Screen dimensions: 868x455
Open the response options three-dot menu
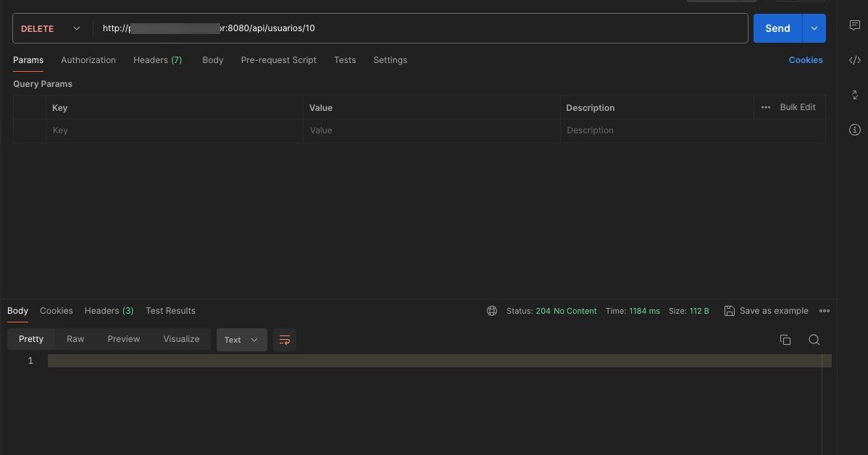[824, 311]
